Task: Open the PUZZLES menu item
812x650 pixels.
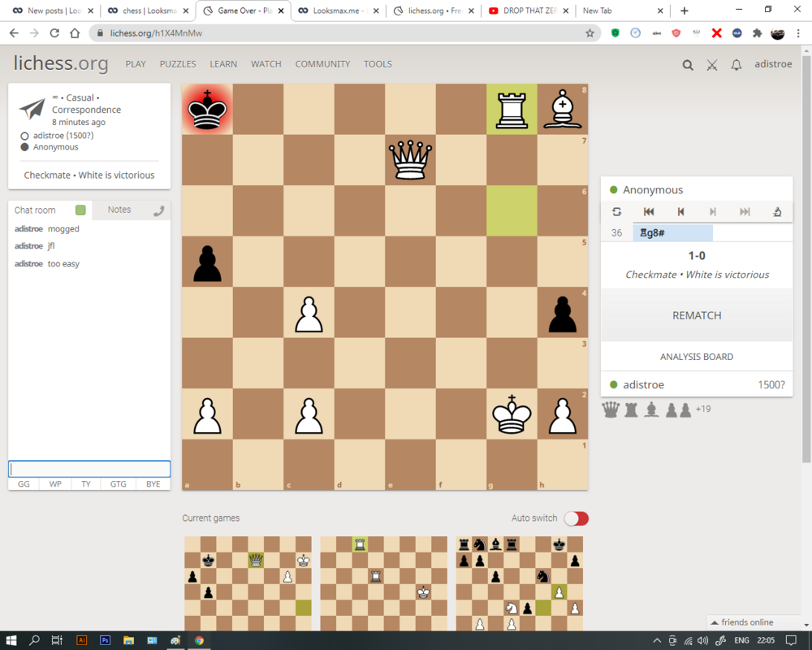Action: point(178,64)
